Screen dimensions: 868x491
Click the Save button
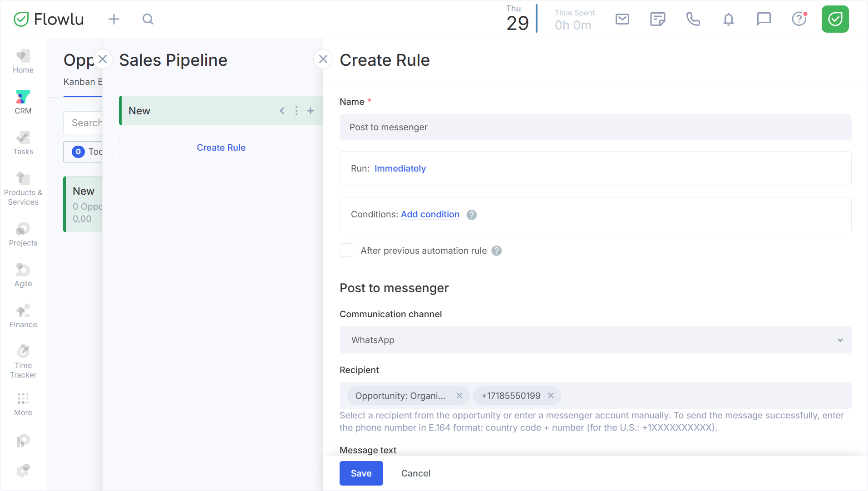[x=361, y=473]
